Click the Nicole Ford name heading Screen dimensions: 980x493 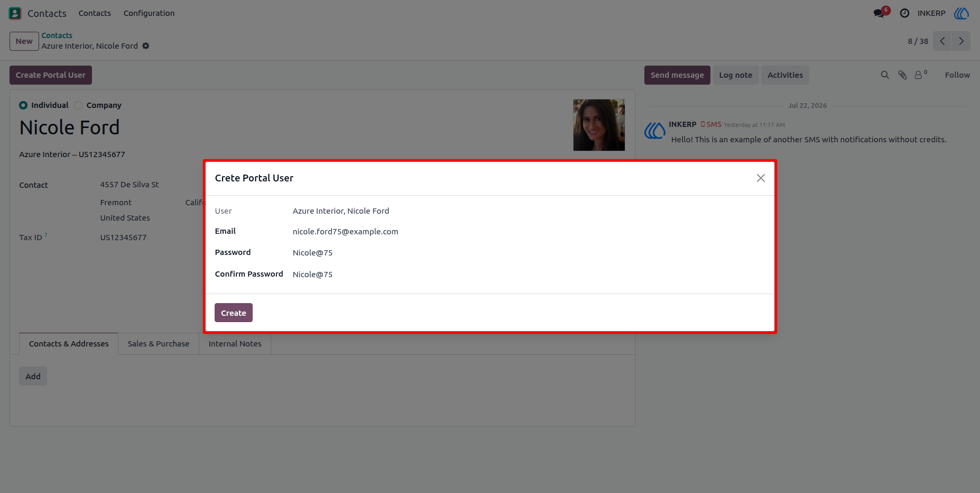point(70,127)
